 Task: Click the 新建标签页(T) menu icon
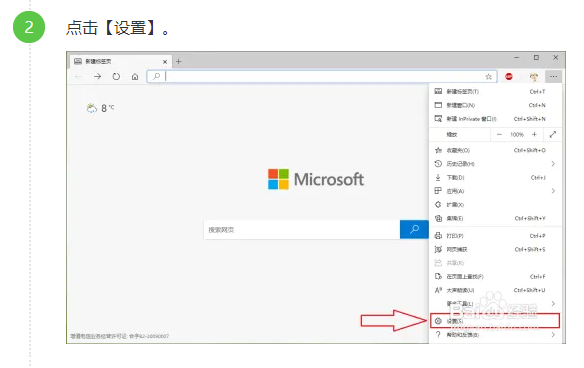438,91
